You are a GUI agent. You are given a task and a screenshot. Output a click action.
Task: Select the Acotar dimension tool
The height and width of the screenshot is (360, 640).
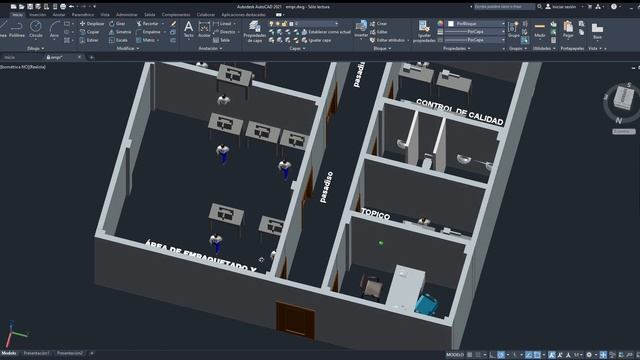click(204, 29)
